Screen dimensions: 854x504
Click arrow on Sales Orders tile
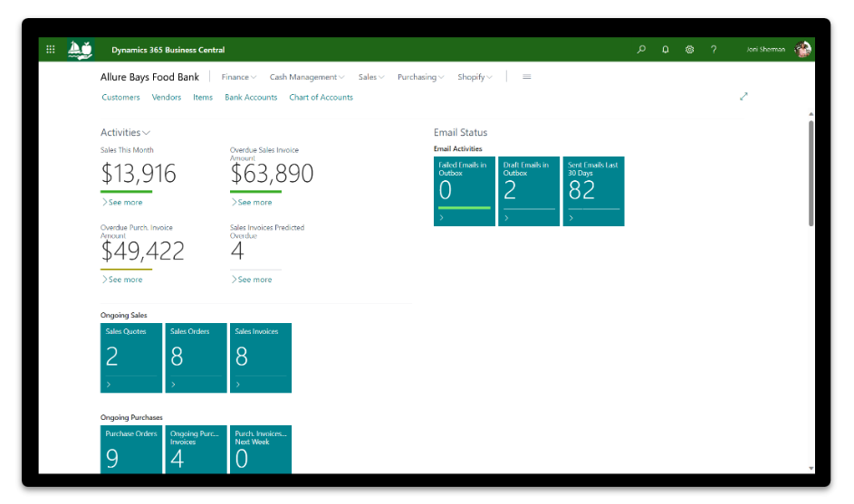(173, 385)
